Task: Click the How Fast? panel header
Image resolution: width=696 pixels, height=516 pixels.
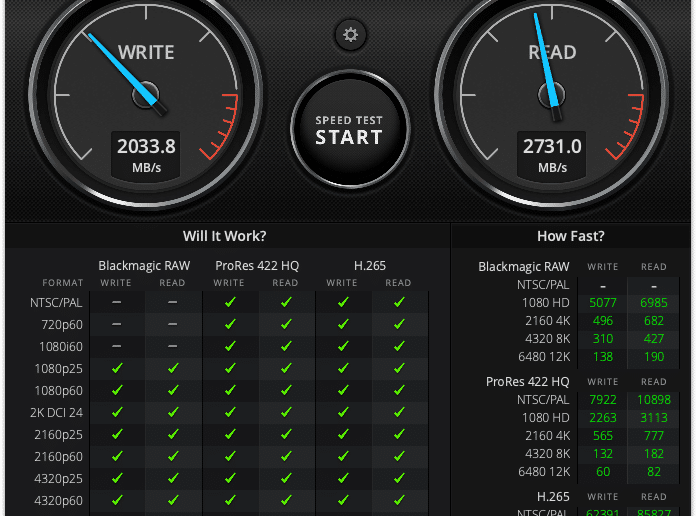Action: (x=571, y=236)
